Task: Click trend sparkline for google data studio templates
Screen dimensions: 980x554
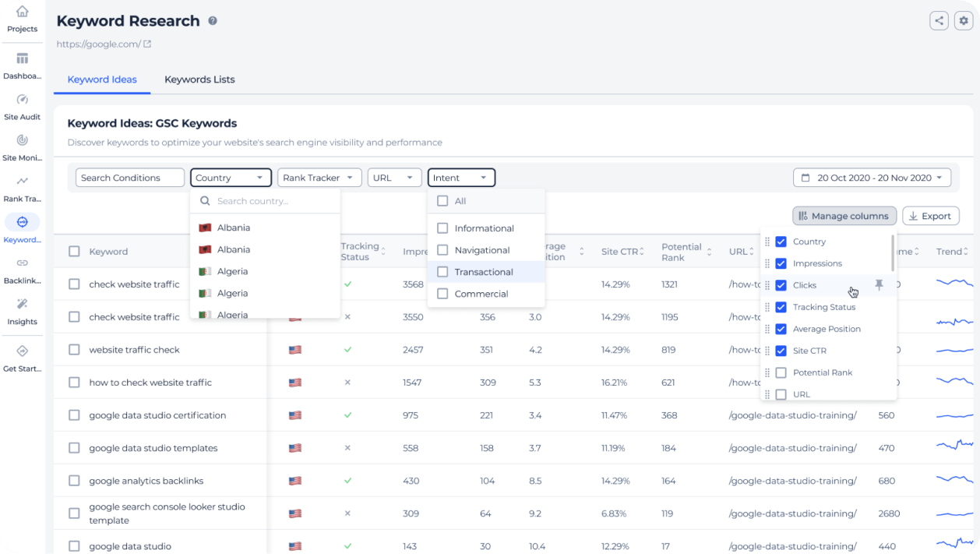Action: click(x=954, y=446)
